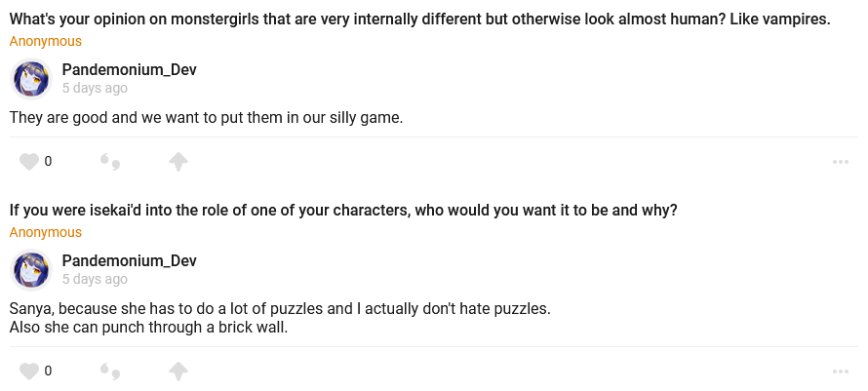Click the Anonymous asker label under the monstergirls question
The image size is (868, 391).
point(46,41)
